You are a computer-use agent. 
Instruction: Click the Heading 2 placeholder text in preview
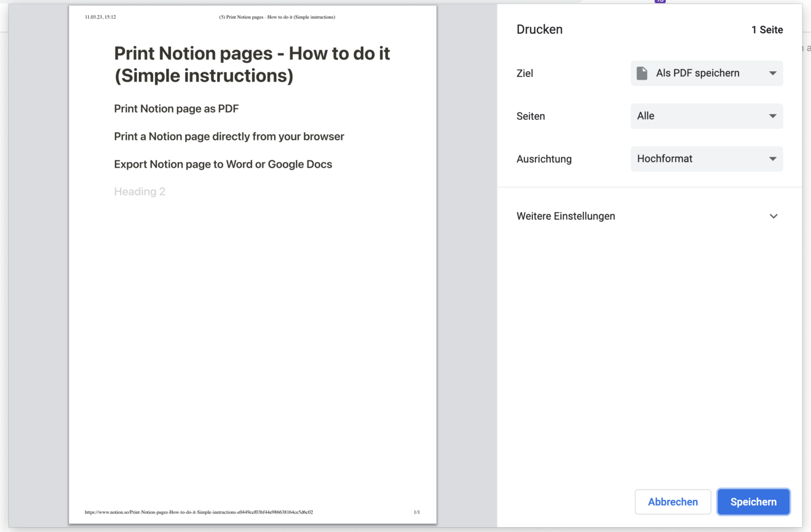pos(139,192)
